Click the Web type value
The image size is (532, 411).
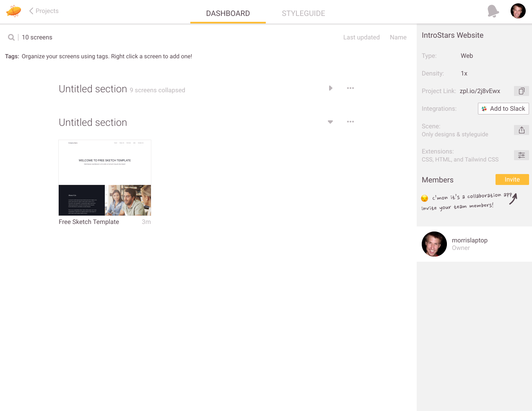coord(467,56)
